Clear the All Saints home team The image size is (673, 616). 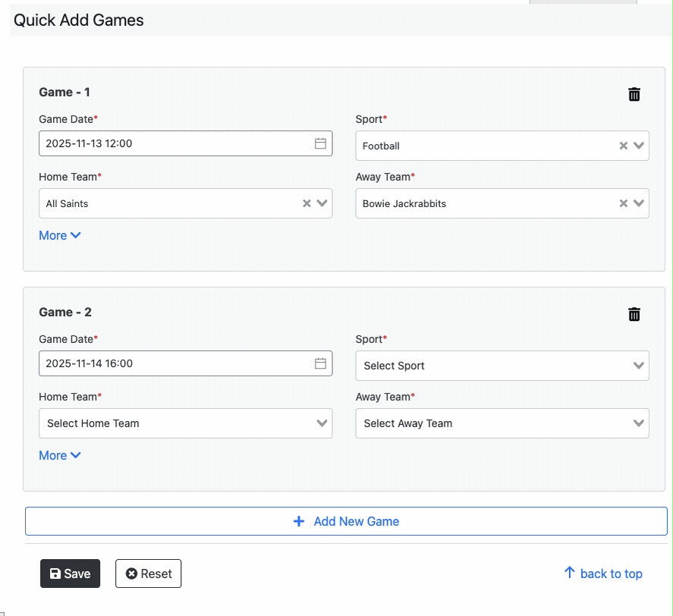point(307,203)
